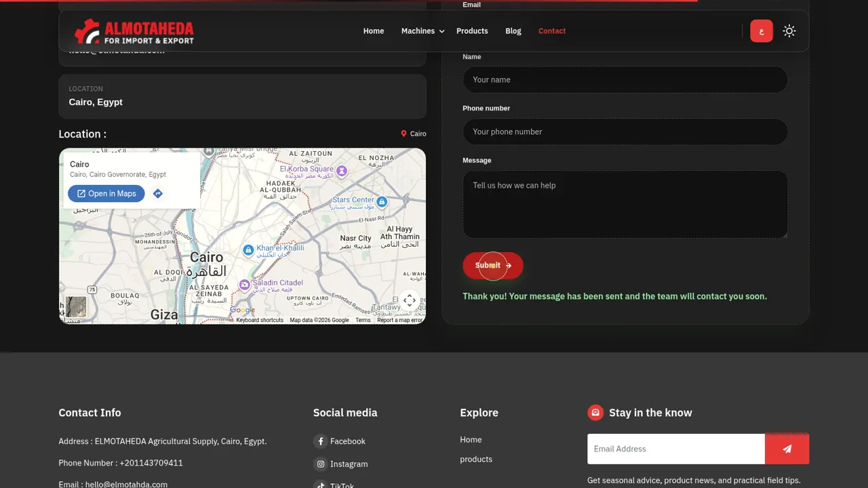Click the Facebook icon in footer

click(x=321, y=441)
